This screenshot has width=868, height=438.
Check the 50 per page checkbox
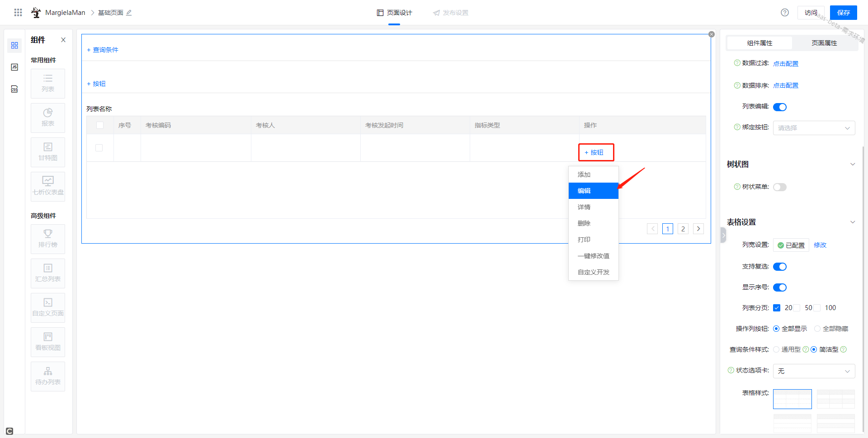click(797, 308)
